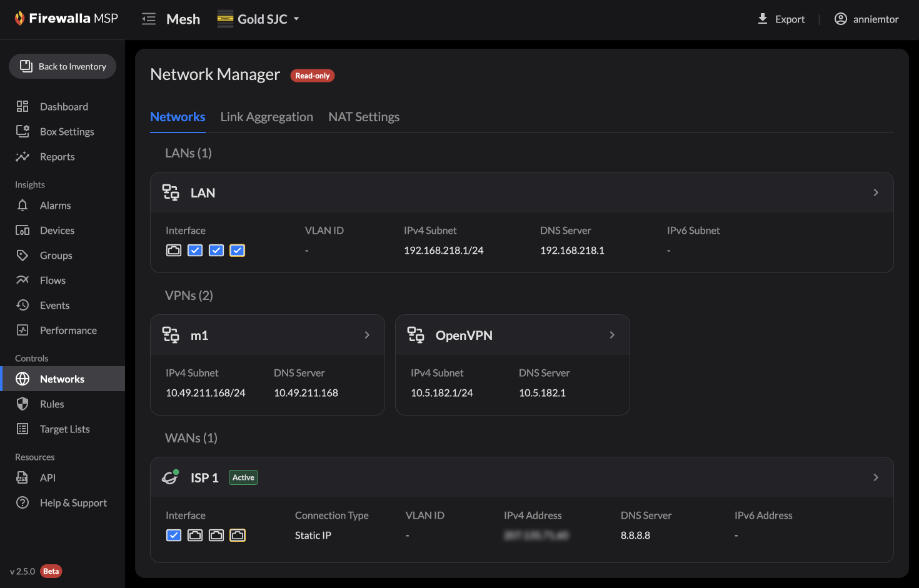Click the Gold SJC box icon
This screenshot has width=919, height=588.
point(225,19)
